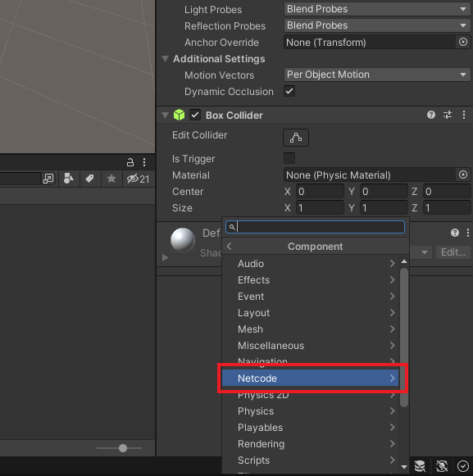
Task: Expand default material foldout arrow
Action: (166, 257)
